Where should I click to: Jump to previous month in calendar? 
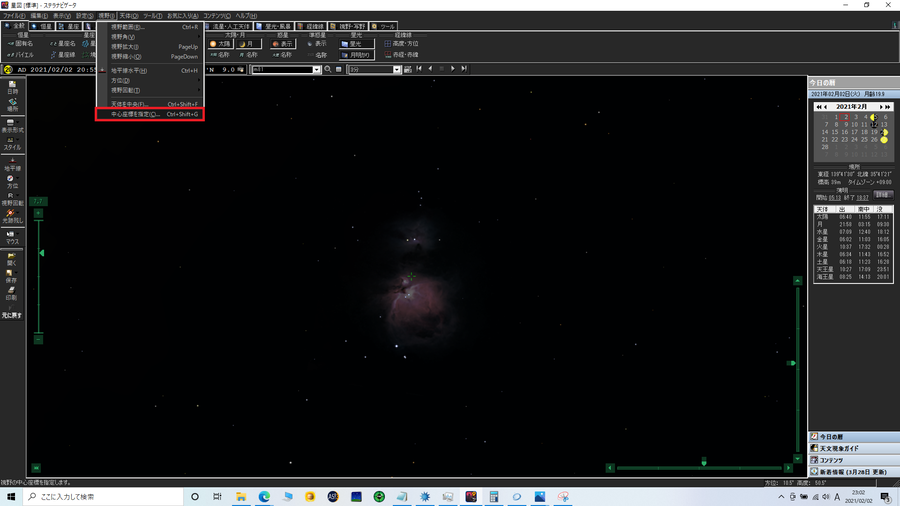(x=826, y=107)
